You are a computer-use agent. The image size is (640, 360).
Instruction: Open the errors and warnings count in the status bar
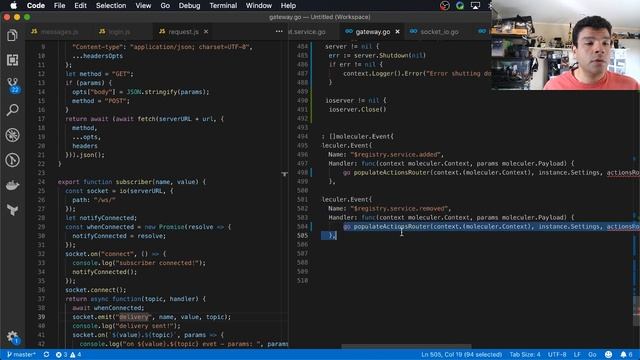coord(68,354)
